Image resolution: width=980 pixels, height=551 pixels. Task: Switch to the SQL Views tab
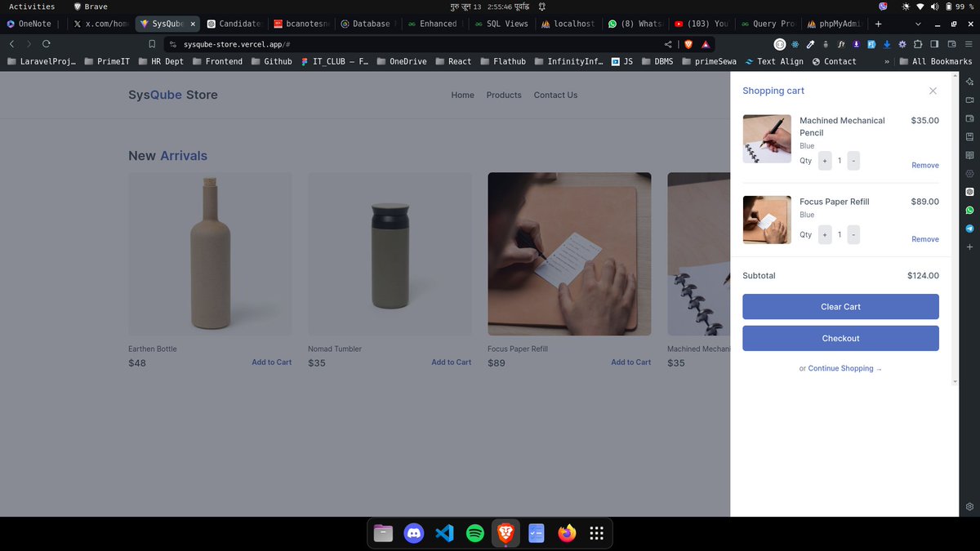pos(501,24)
